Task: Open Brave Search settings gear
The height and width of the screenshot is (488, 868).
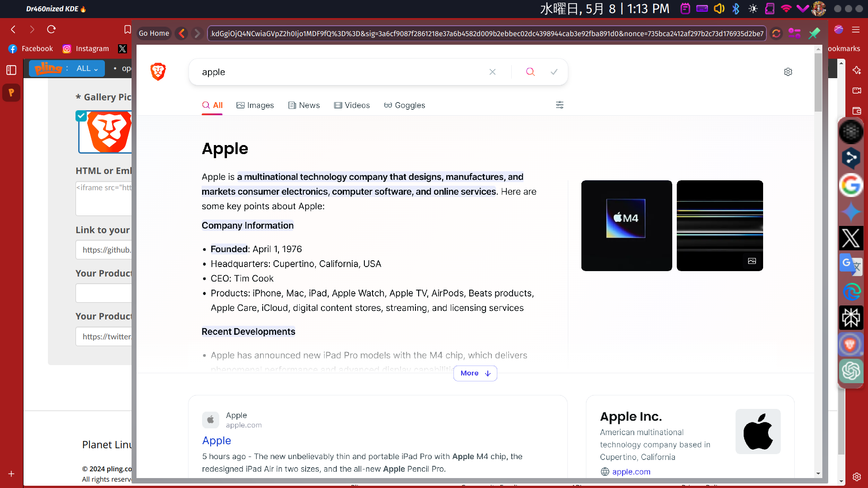Action: pos(788,72)
